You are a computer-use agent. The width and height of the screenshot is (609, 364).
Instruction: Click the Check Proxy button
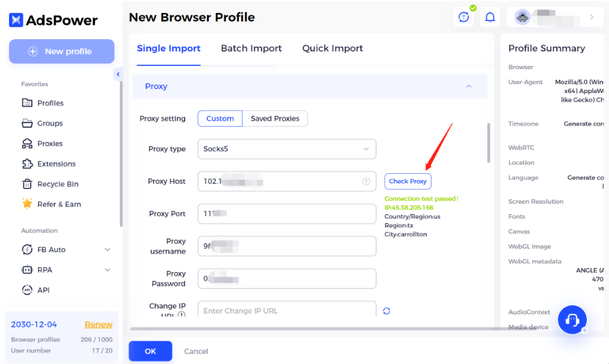point(408,181)
